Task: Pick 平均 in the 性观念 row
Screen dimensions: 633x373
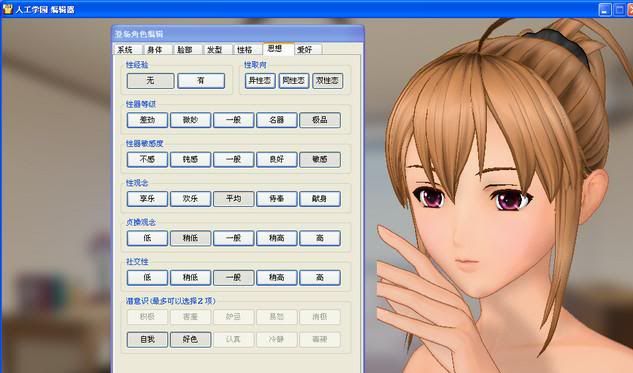Action: 233,199
